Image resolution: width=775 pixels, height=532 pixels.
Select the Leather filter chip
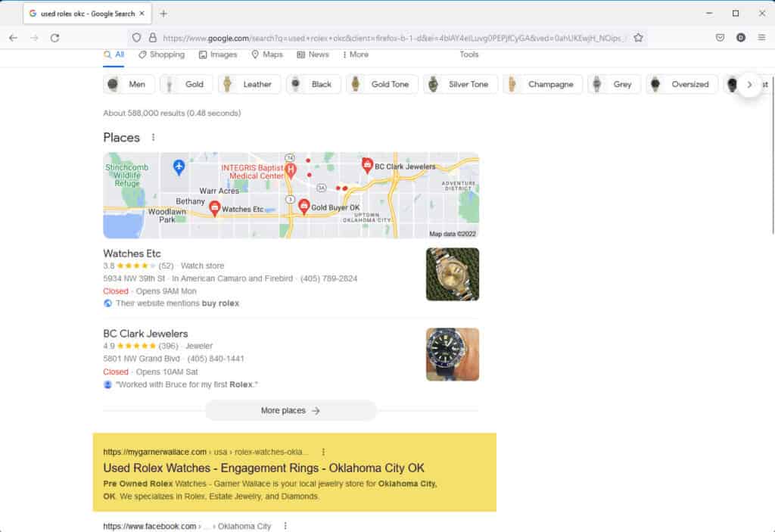(x=249, y=84)
